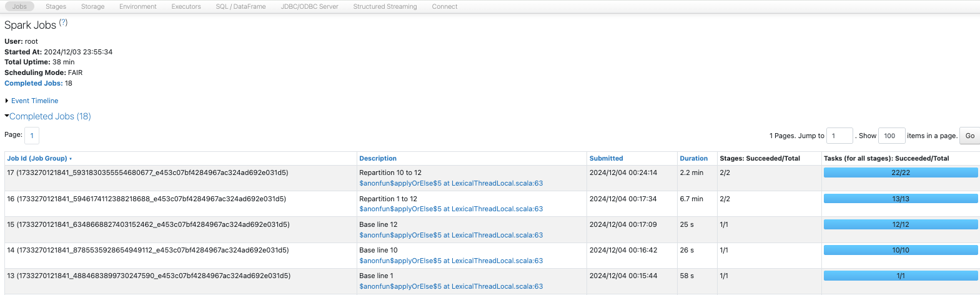Screen dimensions: 980x295
Task: Click the 25 s duration value
Action: point(687,224)
